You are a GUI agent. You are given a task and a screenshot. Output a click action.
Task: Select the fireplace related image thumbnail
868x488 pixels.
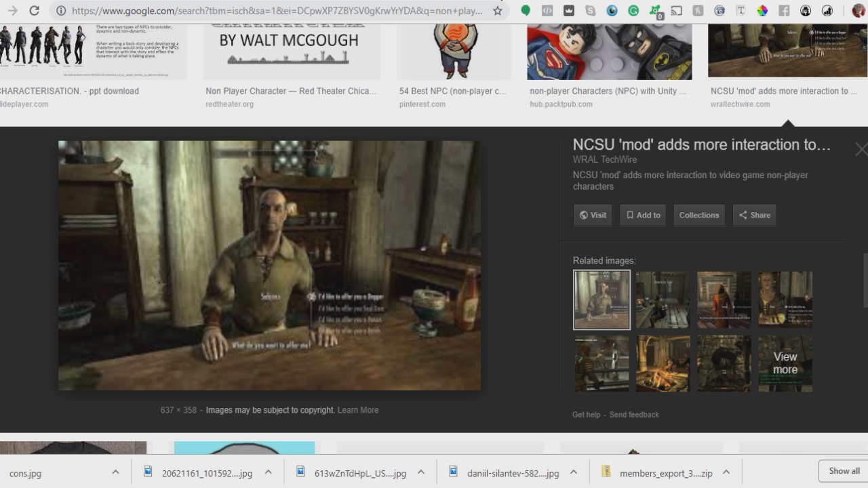[663, 363]
